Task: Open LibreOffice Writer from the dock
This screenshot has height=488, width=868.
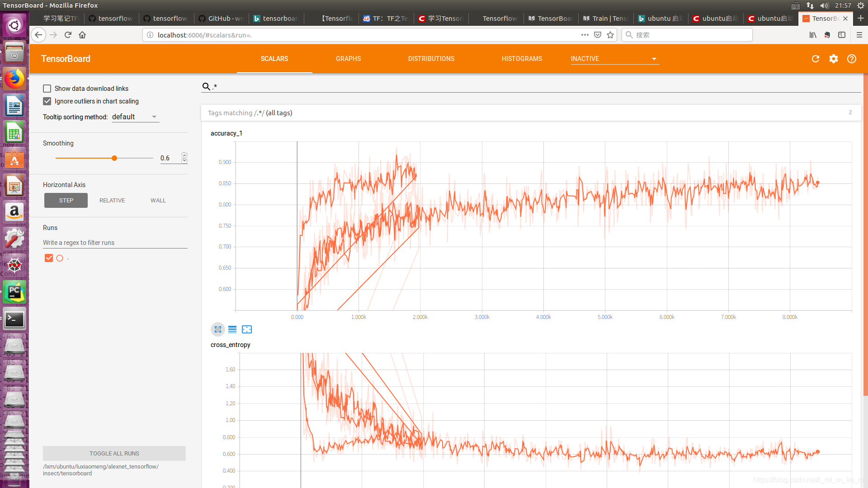Action: [14, 106]
